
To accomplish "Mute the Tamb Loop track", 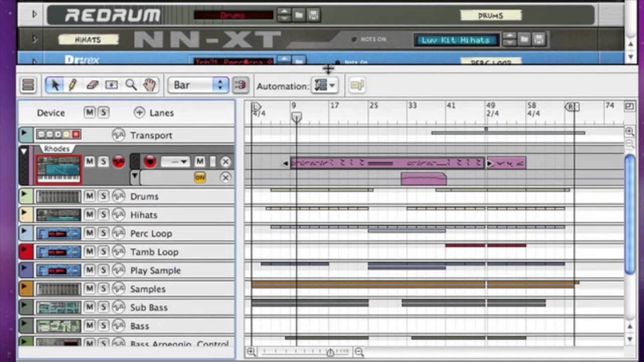I will point(89,251).
